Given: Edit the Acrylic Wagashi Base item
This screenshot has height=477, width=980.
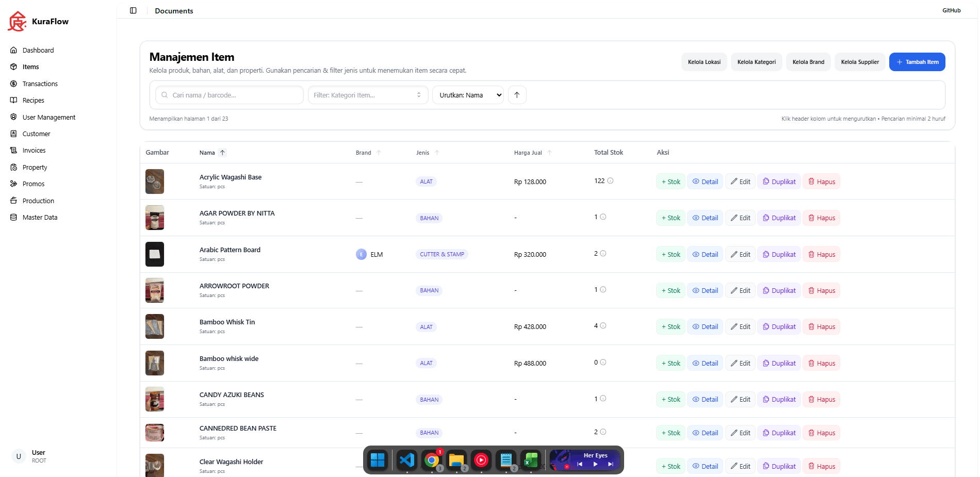Looking at the screenshot, I should tap(740, 181).
